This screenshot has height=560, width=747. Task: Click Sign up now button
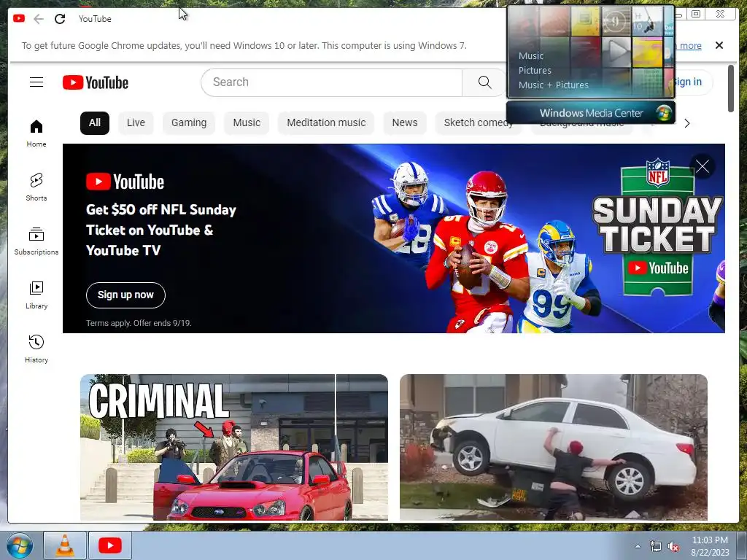(x=125, y=295)
